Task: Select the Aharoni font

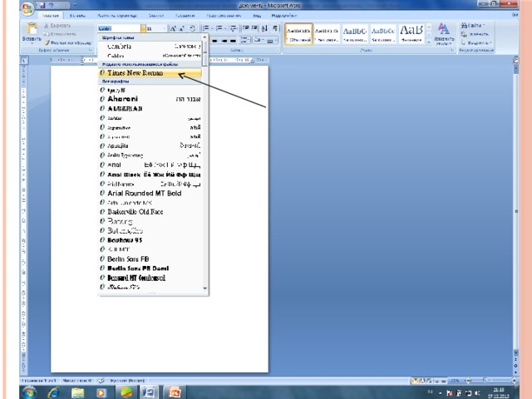Action: click(150, 99)
